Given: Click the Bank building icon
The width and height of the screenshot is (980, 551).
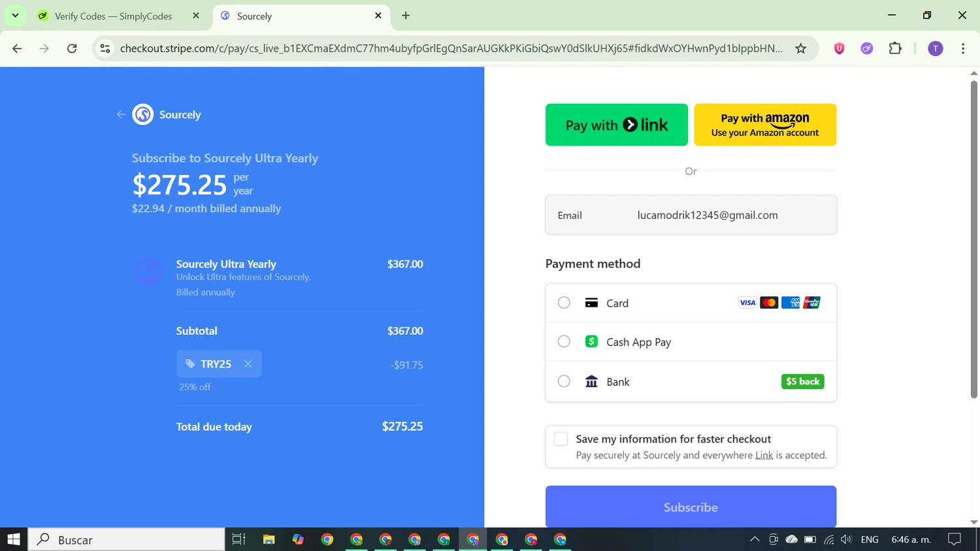Looking at the screenshot, I should pos(591,381).
